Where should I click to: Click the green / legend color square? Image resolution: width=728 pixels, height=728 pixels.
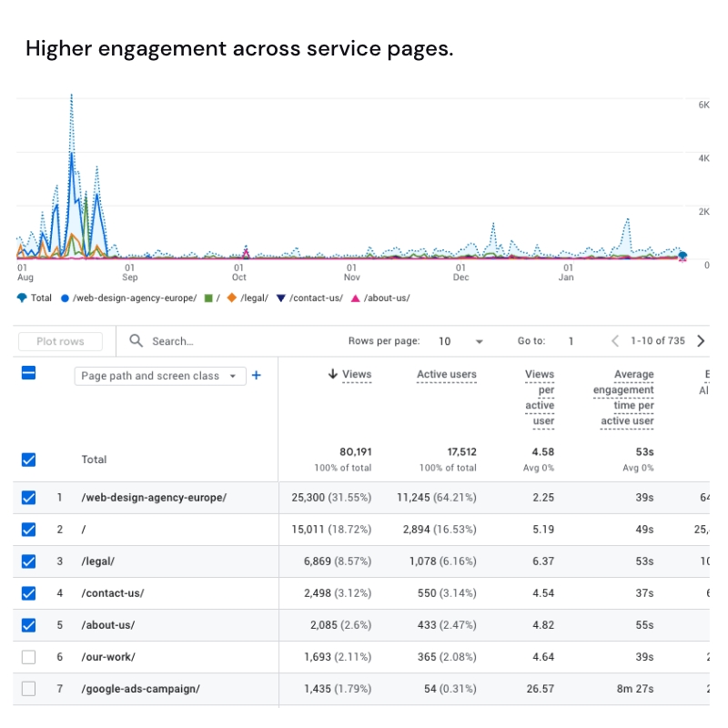point(208,298)
